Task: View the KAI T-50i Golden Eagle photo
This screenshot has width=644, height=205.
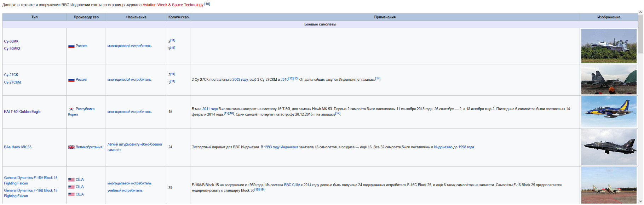Action: coord(609,112)
